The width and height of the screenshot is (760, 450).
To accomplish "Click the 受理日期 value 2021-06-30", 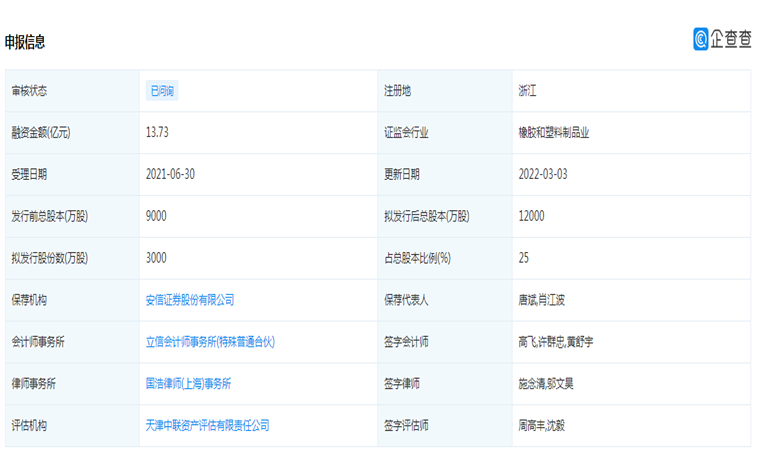I will click(x=170, y=174).
